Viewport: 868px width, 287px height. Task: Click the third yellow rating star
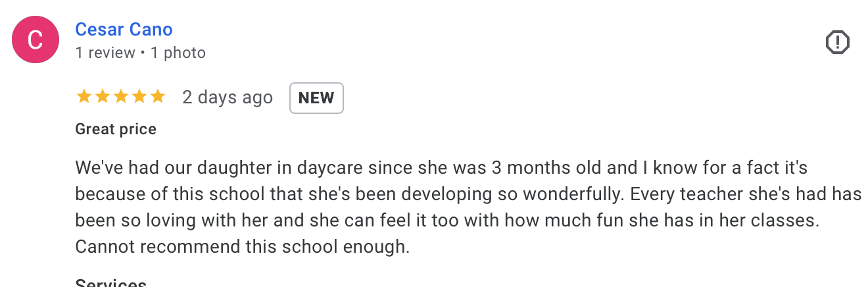[x=120, y=97]
